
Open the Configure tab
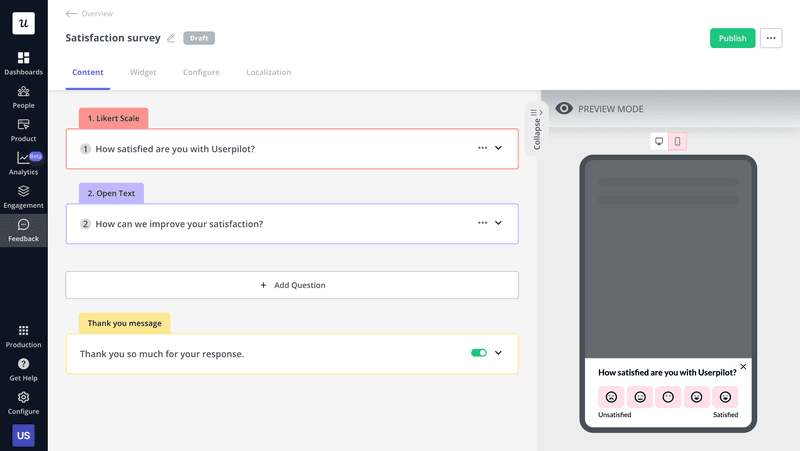point(202,72)
